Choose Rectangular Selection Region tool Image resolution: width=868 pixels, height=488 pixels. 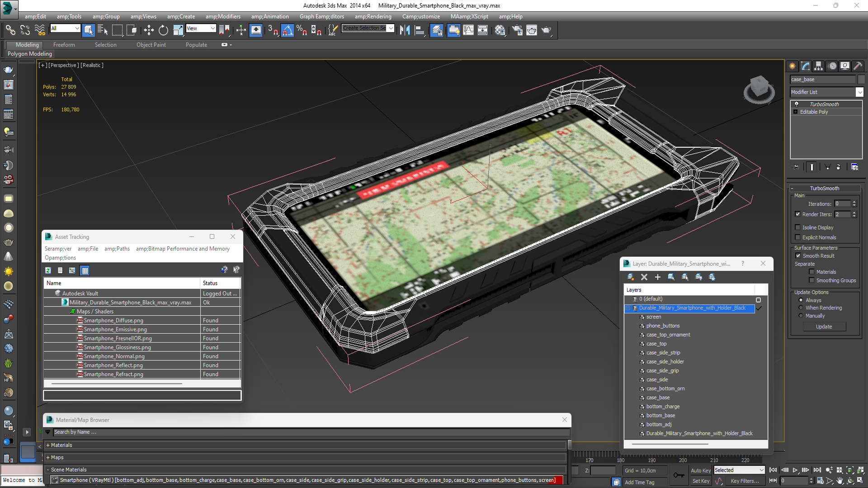pyautogui.click(x=117, y=30)
